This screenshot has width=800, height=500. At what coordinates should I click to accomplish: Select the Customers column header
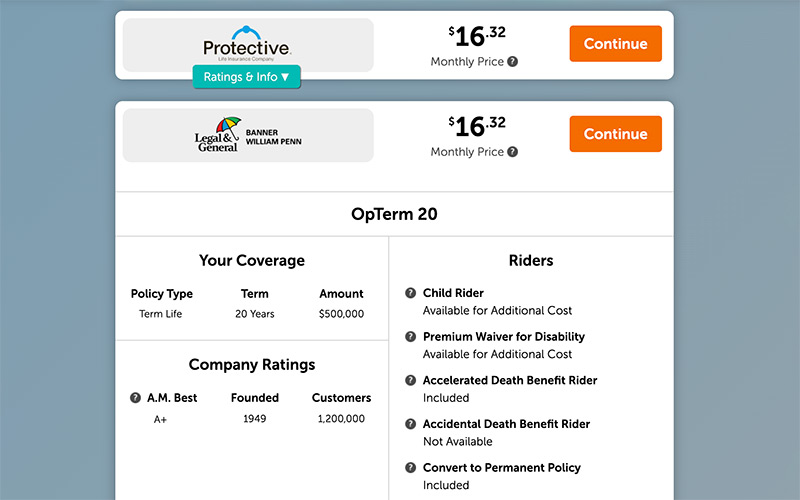(341, 398)
